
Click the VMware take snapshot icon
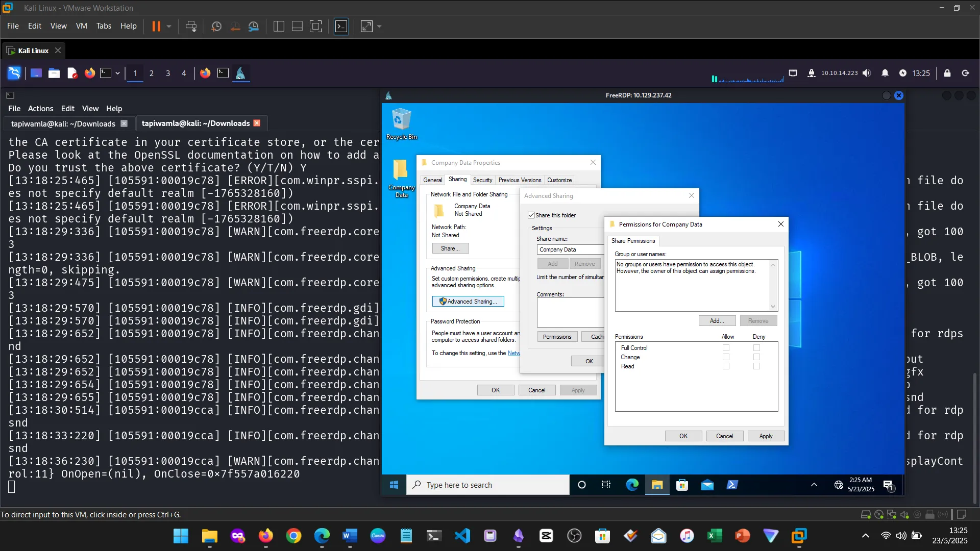(216, 26)
